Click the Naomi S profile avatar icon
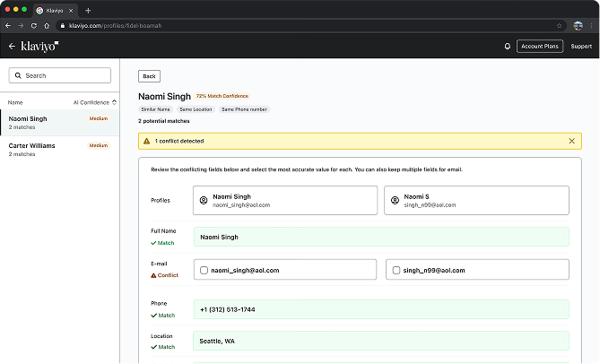 395,200
